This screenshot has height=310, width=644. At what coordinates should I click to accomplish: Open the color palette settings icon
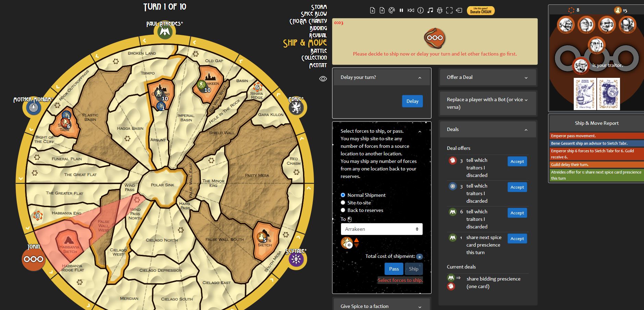point(392,10)
